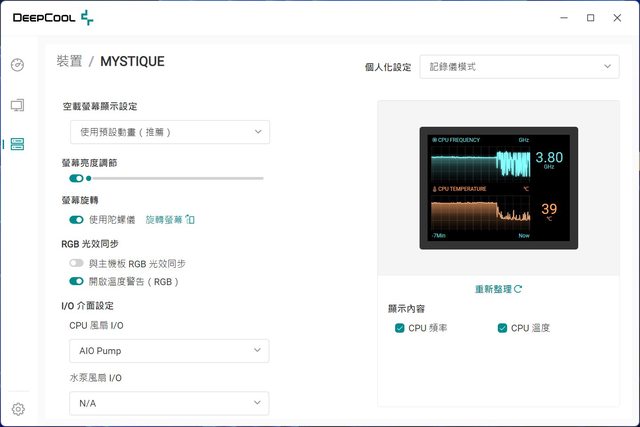Open the monitor display icon in sidebar
Image resolution: width=640 pixels, height=427 pixels.
(17, 105)
